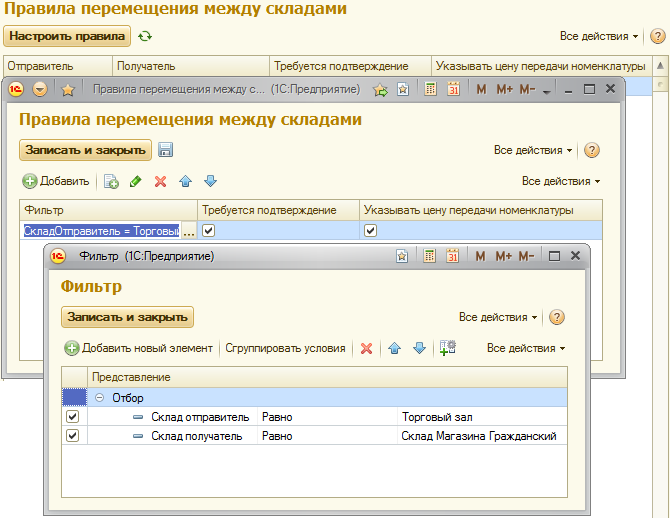Click Сгруппировать условия

285,348
